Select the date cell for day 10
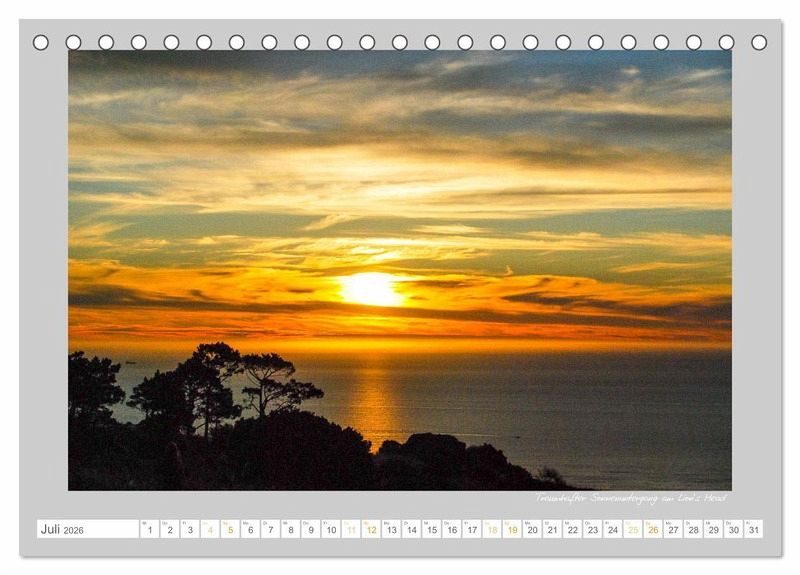800x575 pixels. (x=331, y=529)
